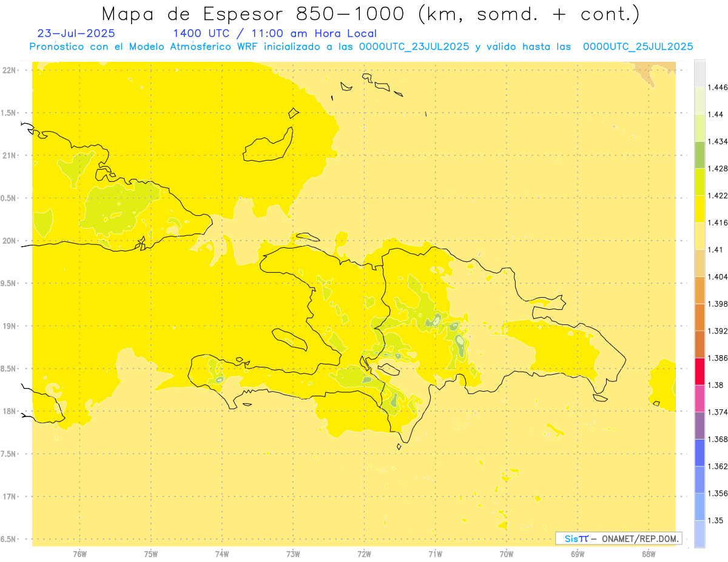Click the legend value '1.38'
728x562 pixels.
(716, 385)
